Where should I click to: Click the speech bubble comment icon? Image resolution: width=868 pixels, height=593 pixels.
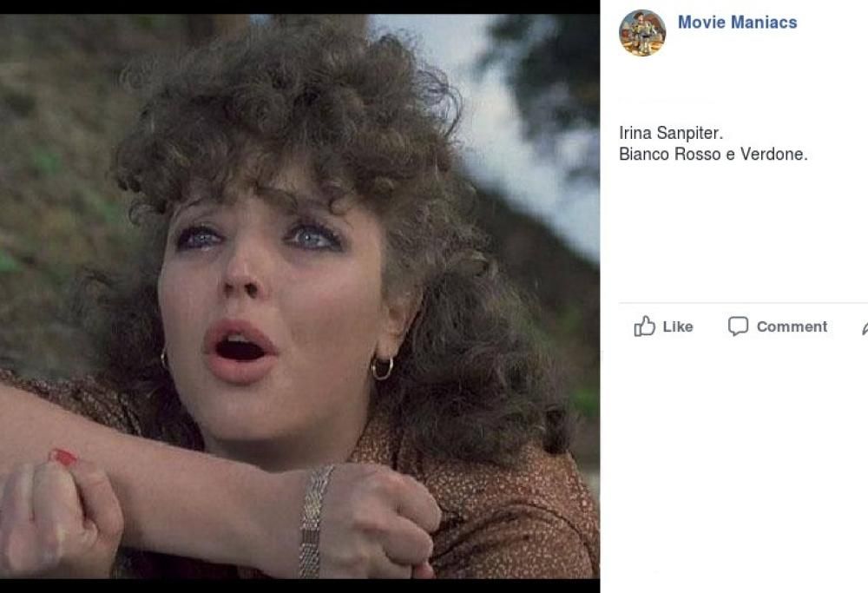[738, 326]
